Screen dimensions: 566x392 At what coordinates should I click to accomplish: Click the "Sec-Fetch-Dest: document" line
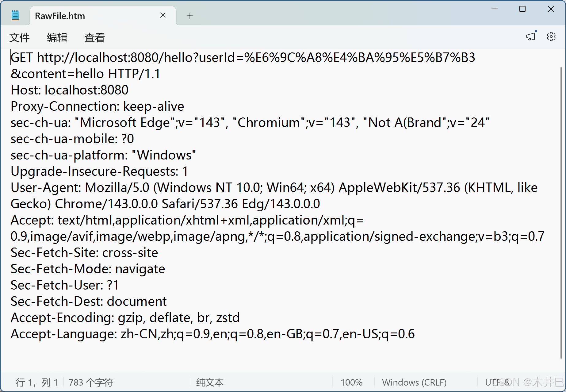tap(89, 302)
